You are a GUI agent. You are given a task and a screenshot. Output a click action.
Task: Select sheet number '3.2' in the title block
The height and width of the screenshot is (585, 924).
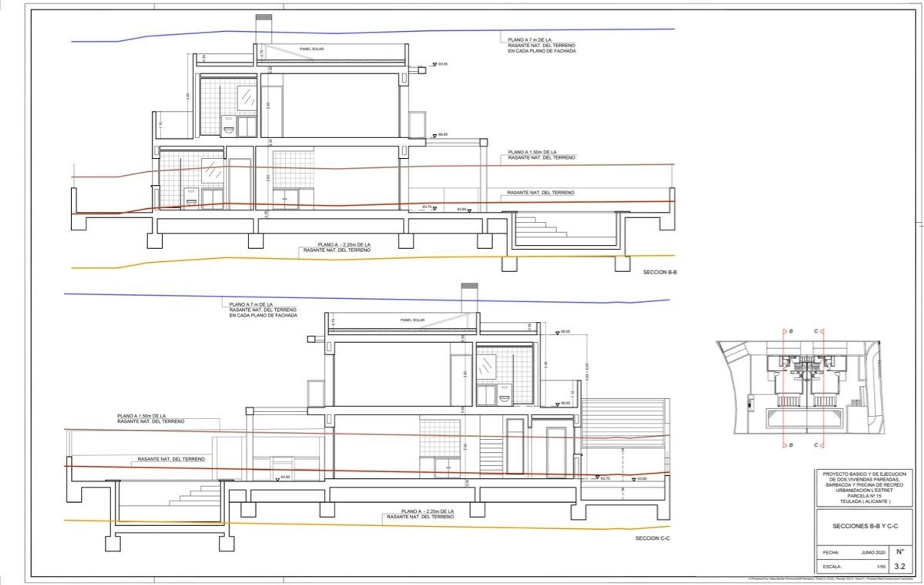(900, 567)
